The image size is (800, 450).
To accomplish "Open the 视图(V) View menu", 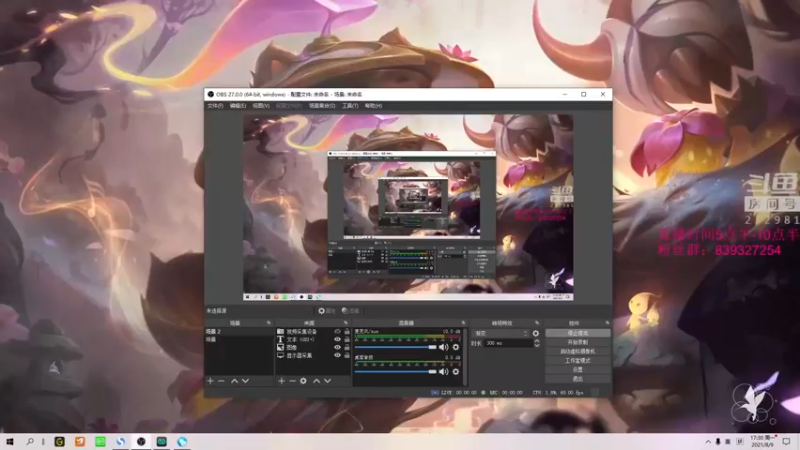I will tap(261, 106).
